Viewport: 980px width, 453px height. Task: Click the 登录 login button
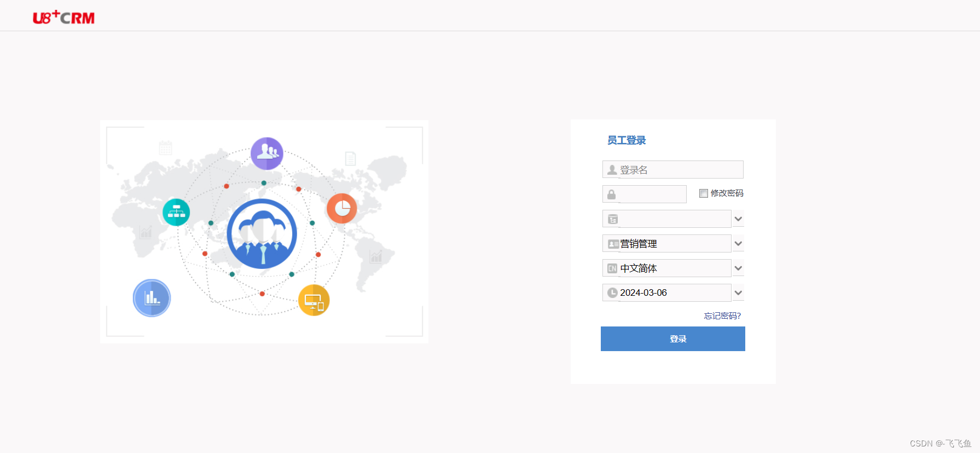coord(673,339)
